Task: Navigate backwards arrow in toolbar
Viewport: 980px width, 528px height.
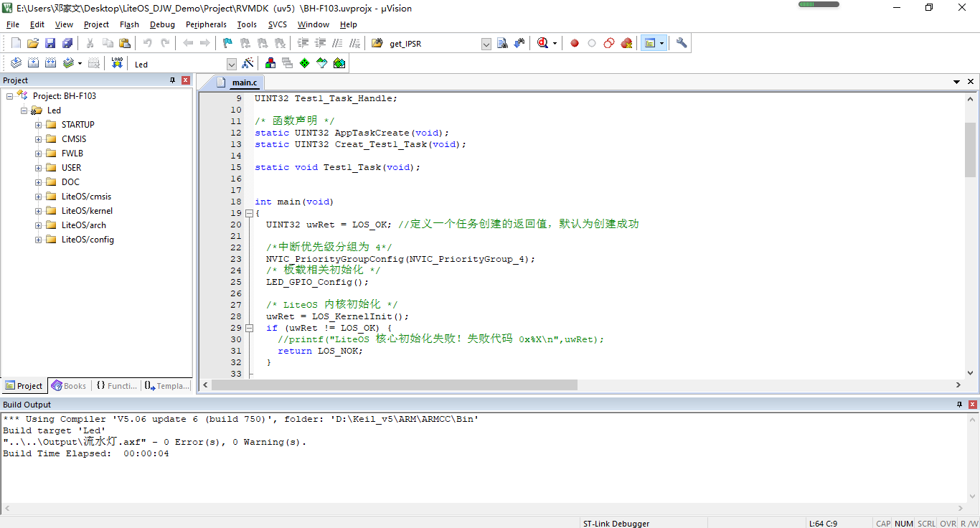Action: tap(188, 43)
